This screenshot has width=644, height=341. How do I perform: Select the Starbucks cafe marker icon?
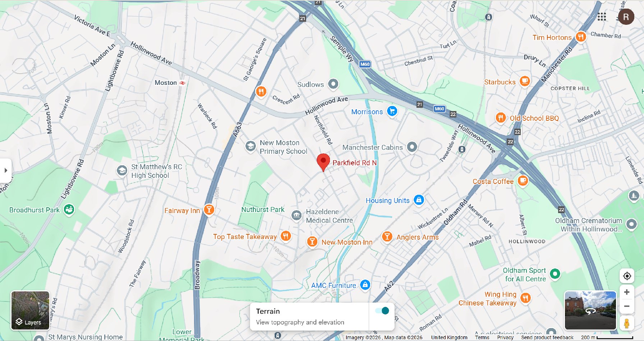pyautogui.click(x=525, y=81)
